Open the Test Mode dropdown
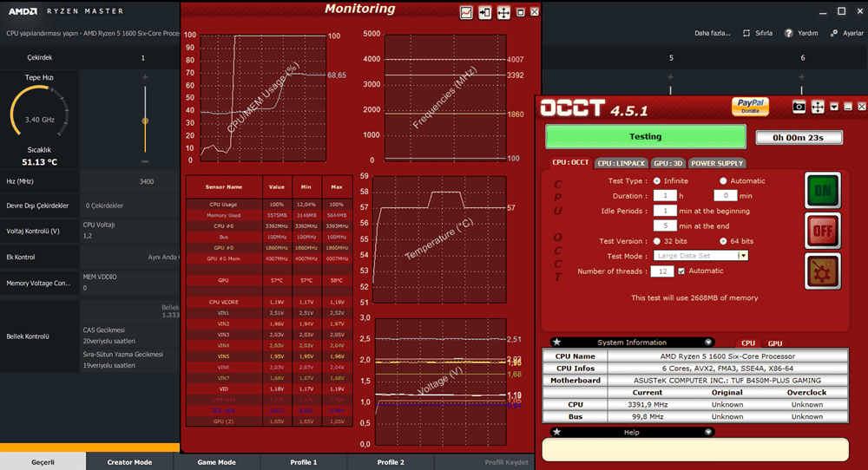This screenshot has width=868, height=470. pyautogui.click(x=743, y=256)
